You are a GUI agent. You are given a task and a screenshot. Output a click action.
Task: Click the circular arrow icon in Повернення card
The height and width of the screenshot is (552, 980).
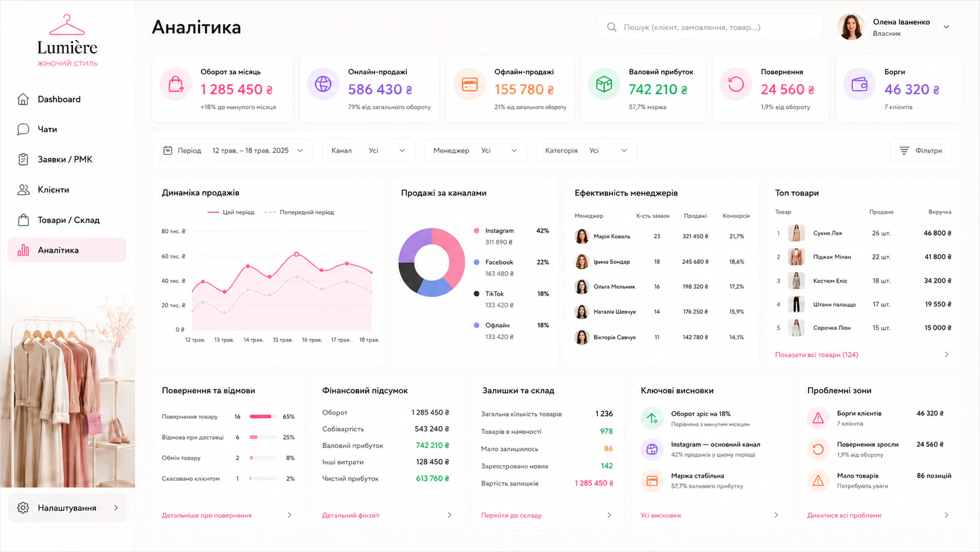pos(736,84)
